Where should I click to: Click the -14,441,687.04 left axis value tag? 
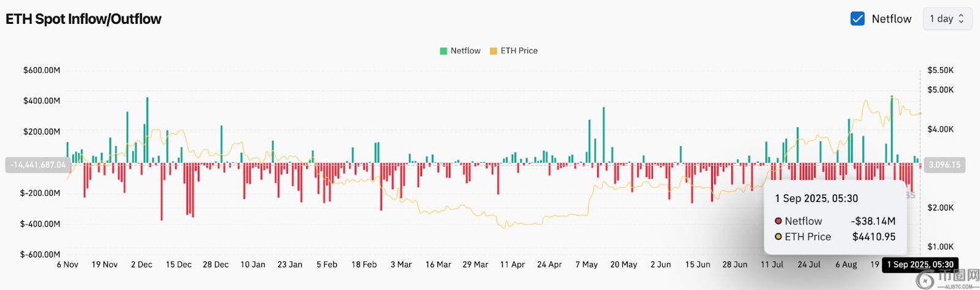coord(38,165)
